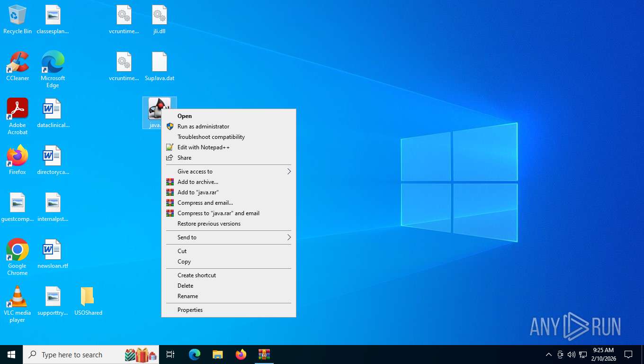Click the Meet Now tray icon
Screen dimensions: 644x364
[560, 355]
